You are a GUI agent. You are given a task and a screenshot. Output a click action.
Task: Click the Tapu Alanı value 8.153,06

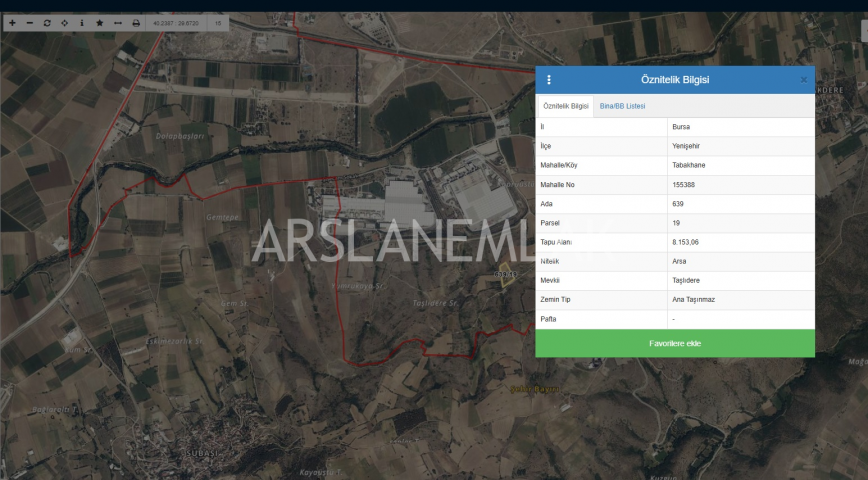(686, 242)
